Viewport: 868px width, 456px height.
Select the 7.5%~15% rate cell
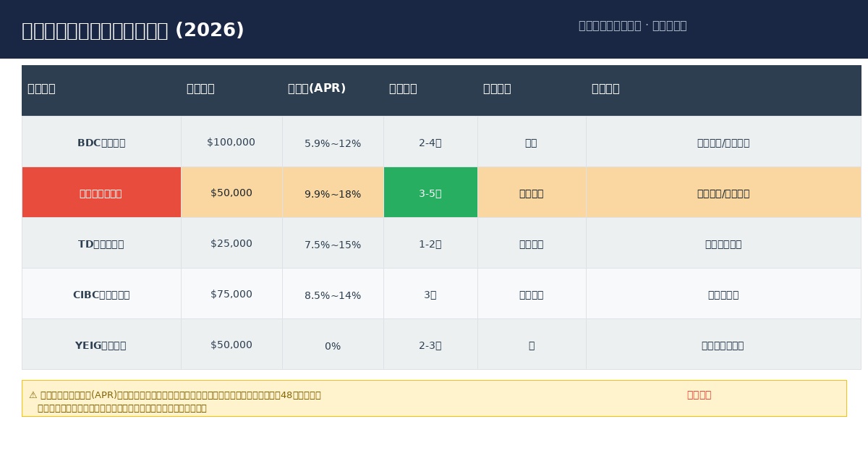click(333, 245)
